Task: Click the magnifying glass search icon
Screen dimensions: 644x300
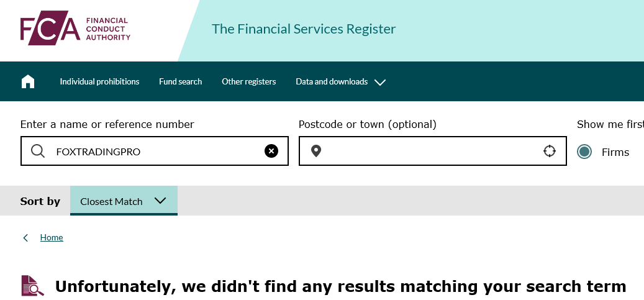Action: tap(38, 151)
